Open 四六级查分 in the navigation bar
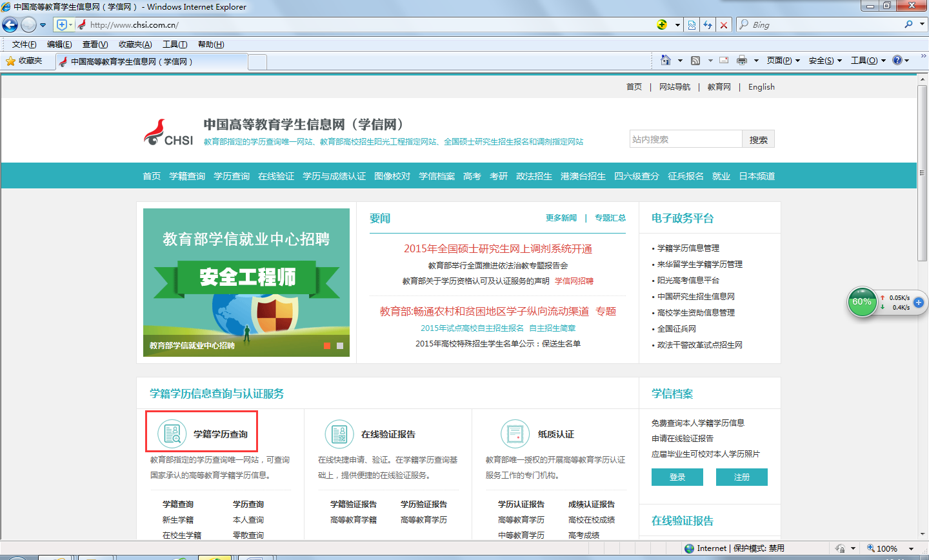The width and height of the screenshot is (929, 560). tap(637, 176)
